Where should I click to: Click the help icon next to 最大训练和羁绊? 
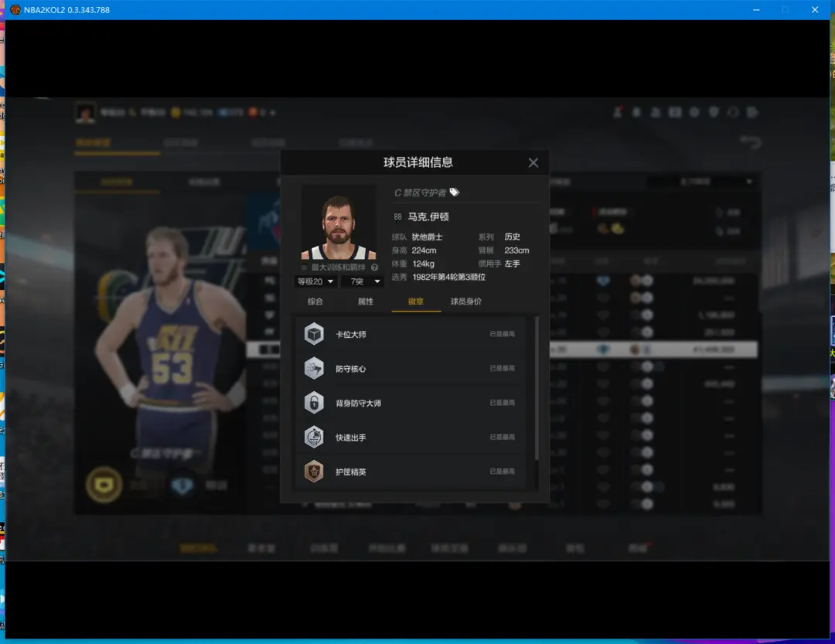tap(374, 267)
